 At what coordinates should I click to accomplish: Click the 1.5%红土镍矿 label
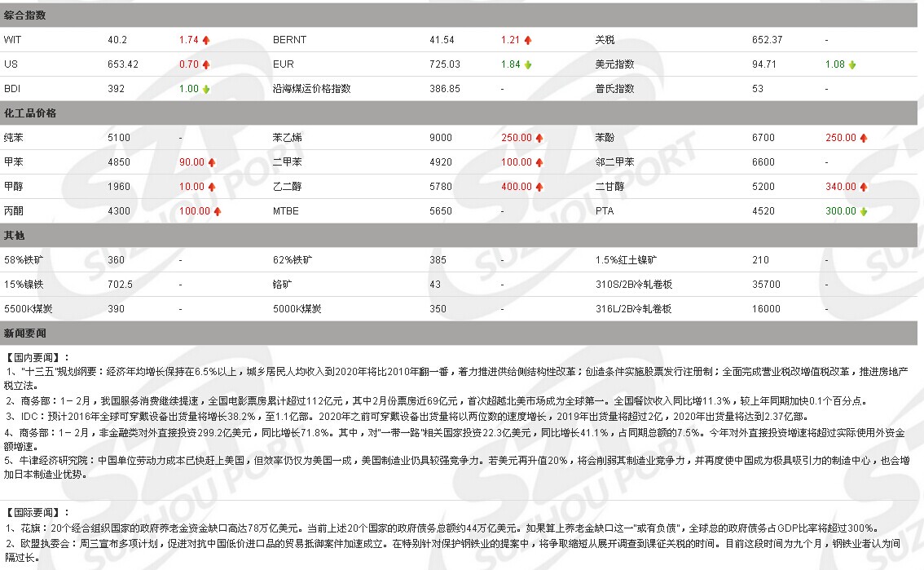626,260
